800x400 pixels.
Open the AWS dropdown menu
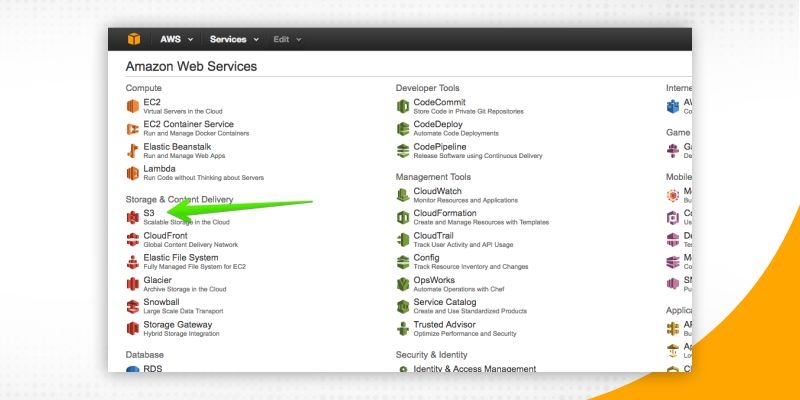coord(176,39)
